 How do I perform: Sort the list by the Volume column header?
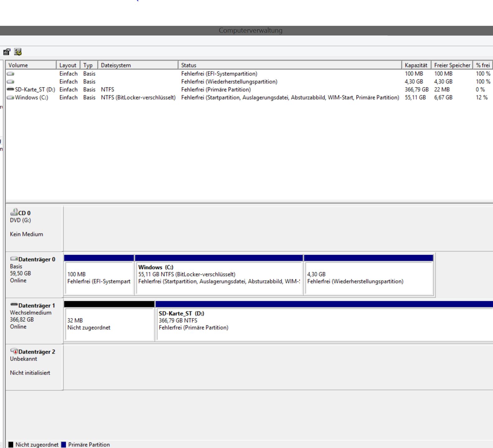click(x=31, y=65)
